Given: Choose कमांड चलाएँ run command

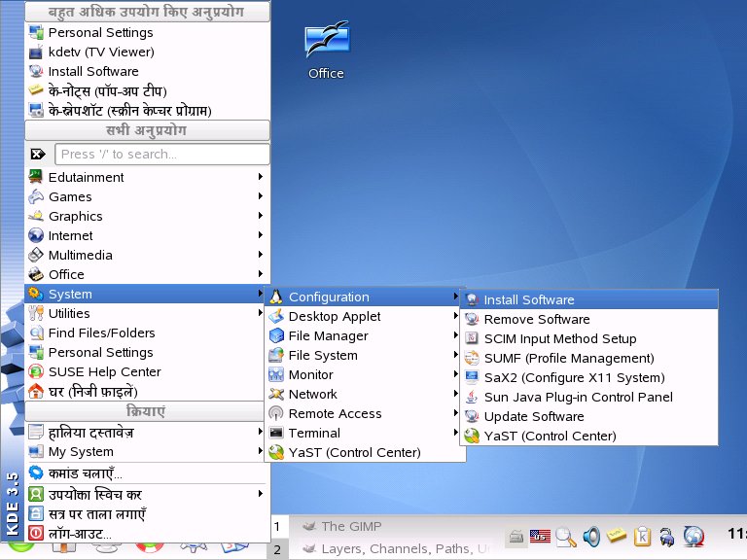Looking at the screenshot, I should 147,473.
